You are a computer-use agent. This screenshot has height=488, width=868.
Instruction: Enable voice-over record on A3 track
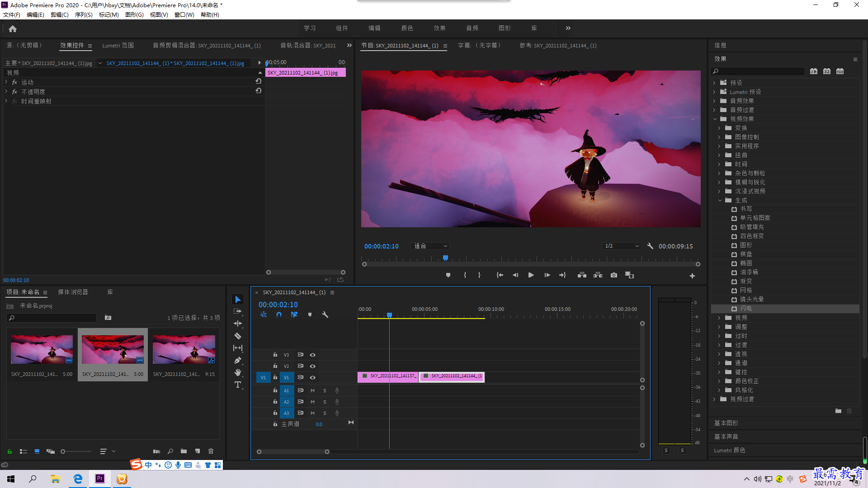[x=337, y=413]
